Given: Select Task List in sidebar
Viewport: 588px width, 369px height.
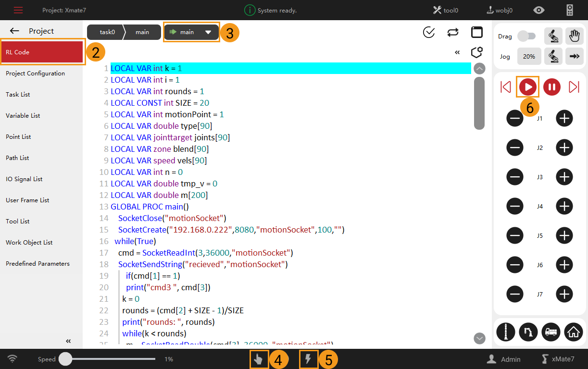Looking at the screenshot, I should pyautogui.click(x=41, y=94).
